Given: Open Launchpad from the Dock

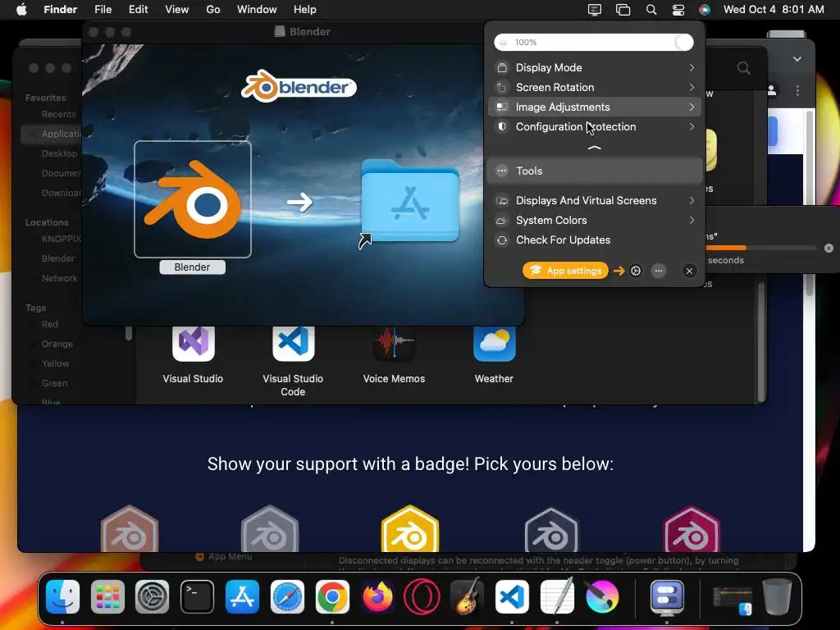Looking at the screenshot, I should (x=107, y=597).
